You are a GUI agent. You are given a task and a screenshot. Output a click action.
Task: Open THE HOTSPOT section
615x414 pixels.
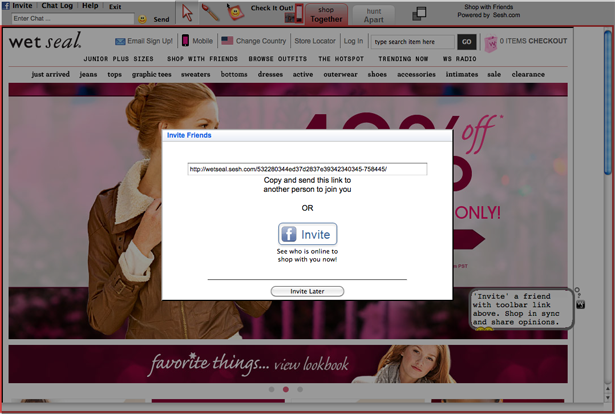tap(341, 59)
